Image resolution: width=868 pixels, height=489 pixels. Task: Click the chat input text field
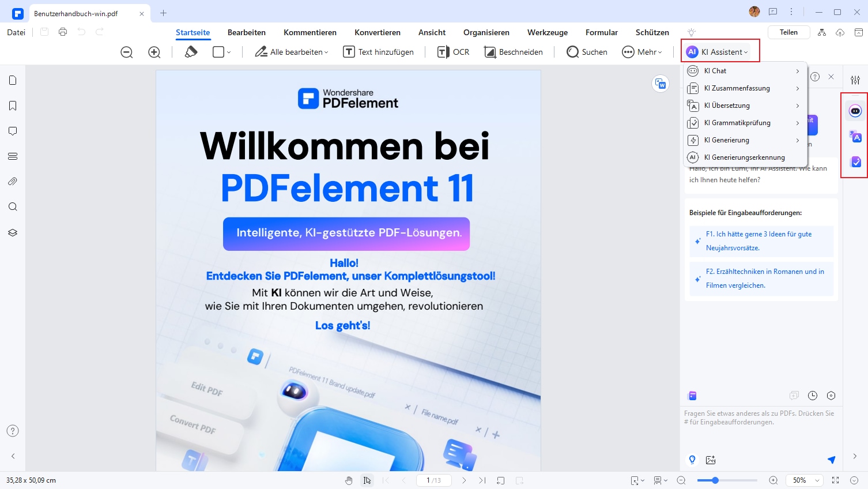pyautogui.click(x=761, y=427)
